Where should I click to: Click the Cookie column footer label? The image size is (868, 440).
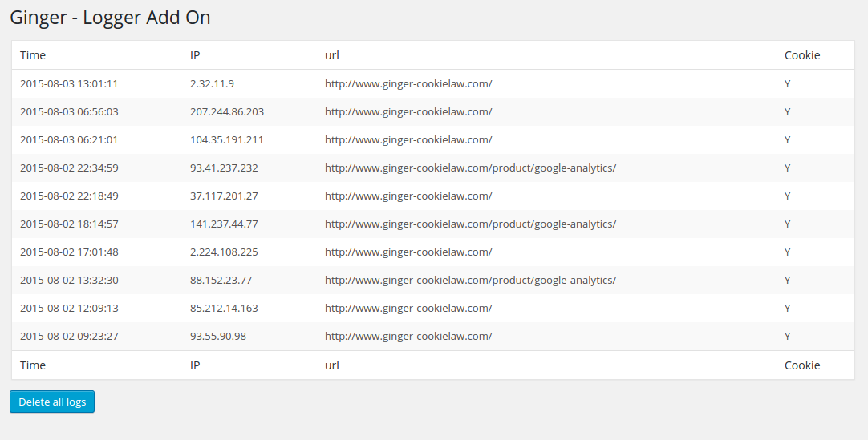click(802, 365)
